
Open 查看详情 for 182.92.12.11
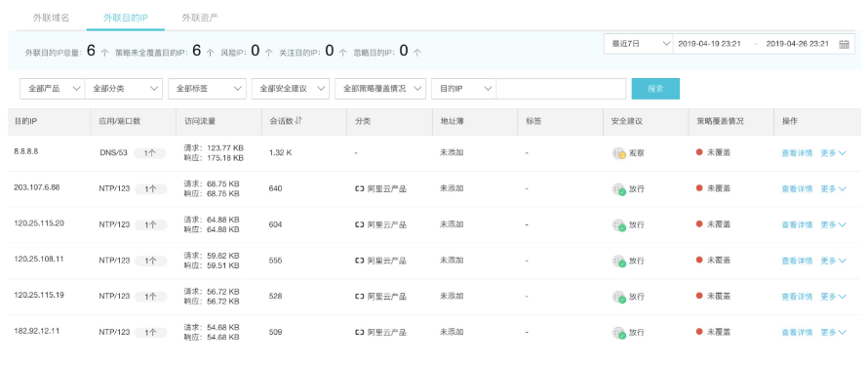click(x=797, y=333)
